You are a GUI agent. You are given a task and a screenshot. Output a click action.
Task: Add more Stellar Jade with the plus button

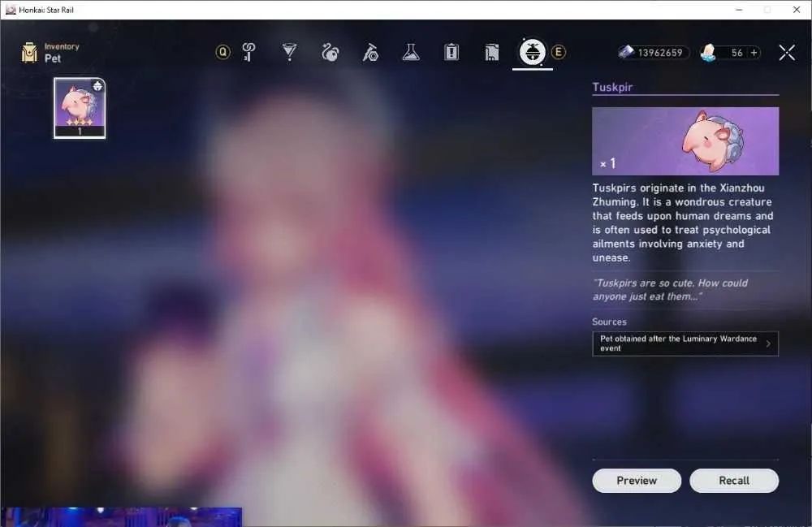754,53
